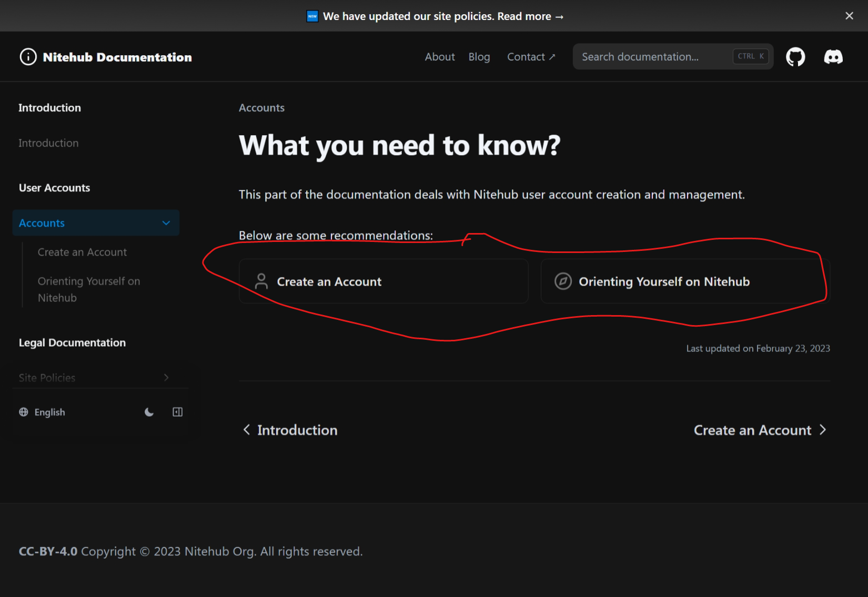Open the GitHub repository icon

[x=795, y=57]
